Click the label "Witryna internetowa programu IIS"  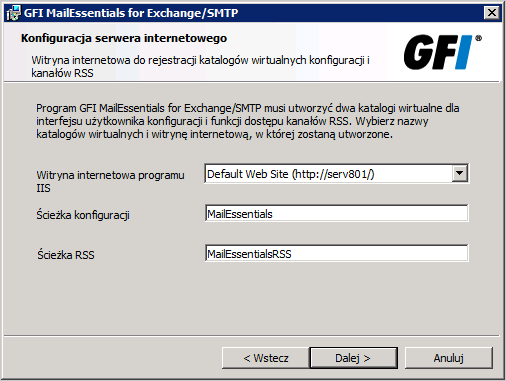tap(110, 181)
